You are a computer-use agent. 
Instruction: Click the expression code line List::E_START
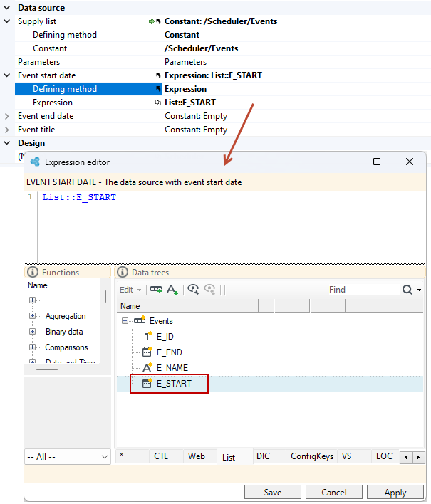tap(79, 197)
